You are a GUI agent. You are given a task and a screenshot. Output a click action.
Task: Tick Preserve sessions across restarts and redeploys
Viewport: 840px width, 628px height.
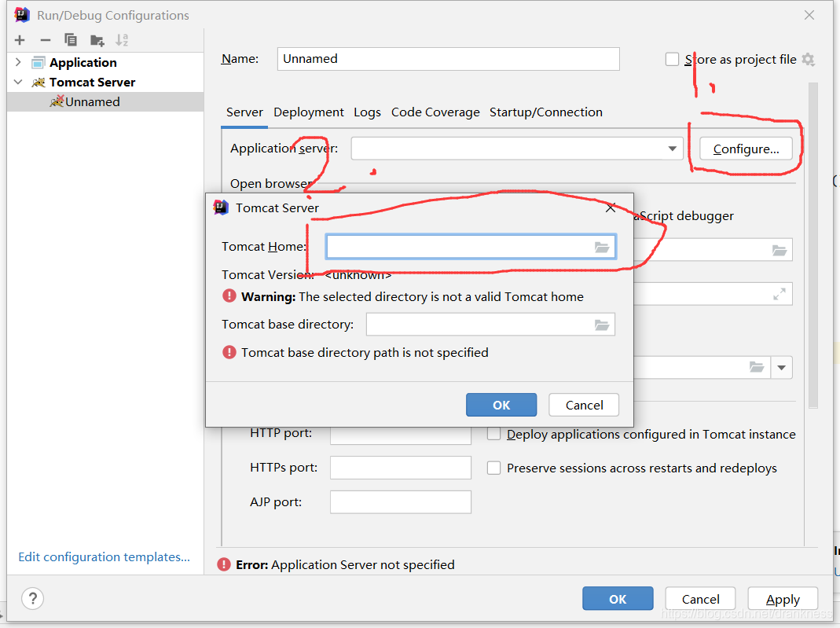tap(493, 468)
